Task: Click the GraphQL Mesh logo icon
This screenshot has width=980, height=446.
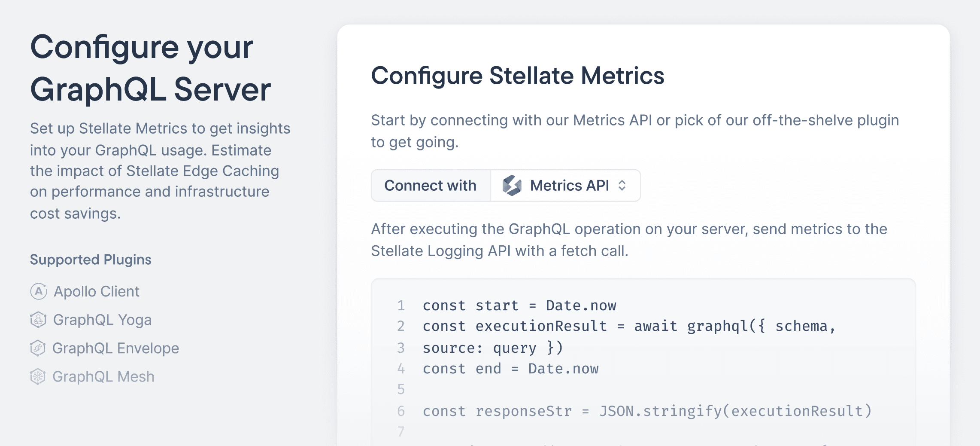Action: (38, 376)
